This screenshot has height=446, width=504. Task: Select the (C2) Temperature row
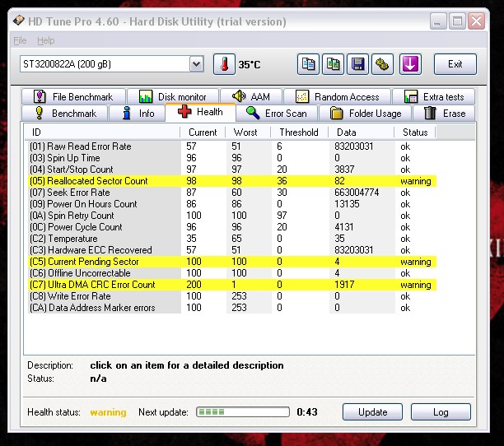(x=232, y=239)
